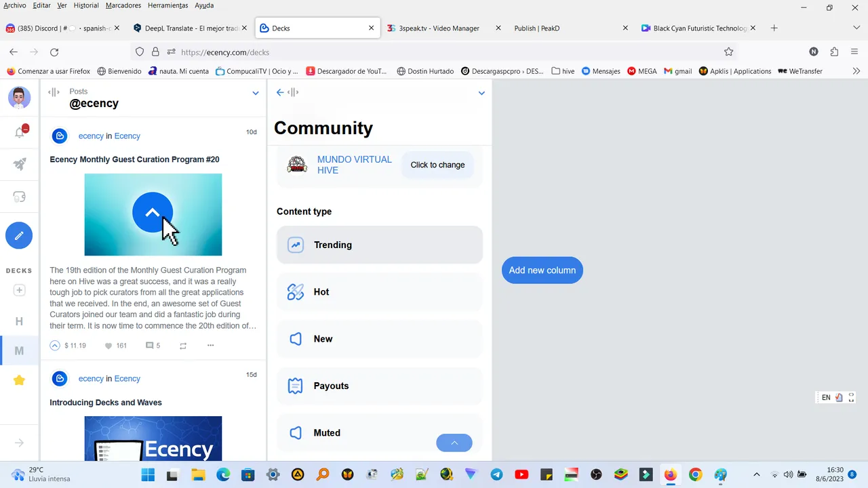Image resolution: width=868 pixels, height=488 pixels.
Task: Click the back arrow in Community column
Action: click(280, 92)
